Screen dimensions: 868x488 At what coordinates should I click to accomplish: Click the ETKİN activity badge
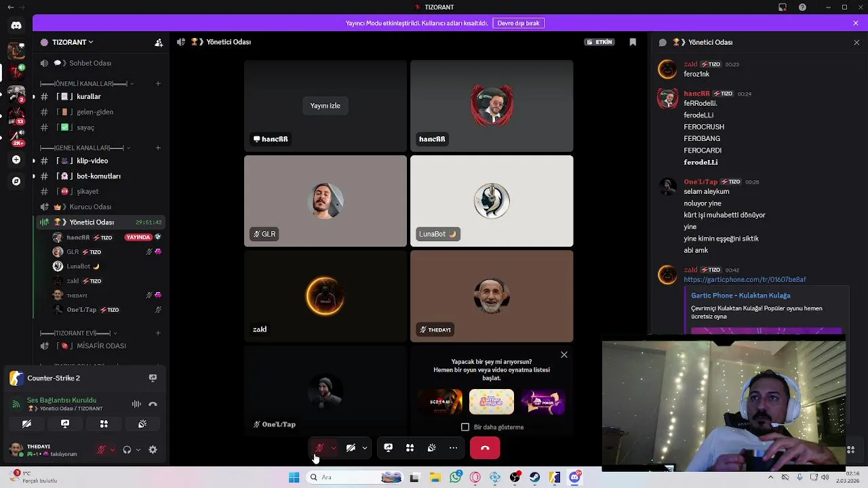coord(599,42)
